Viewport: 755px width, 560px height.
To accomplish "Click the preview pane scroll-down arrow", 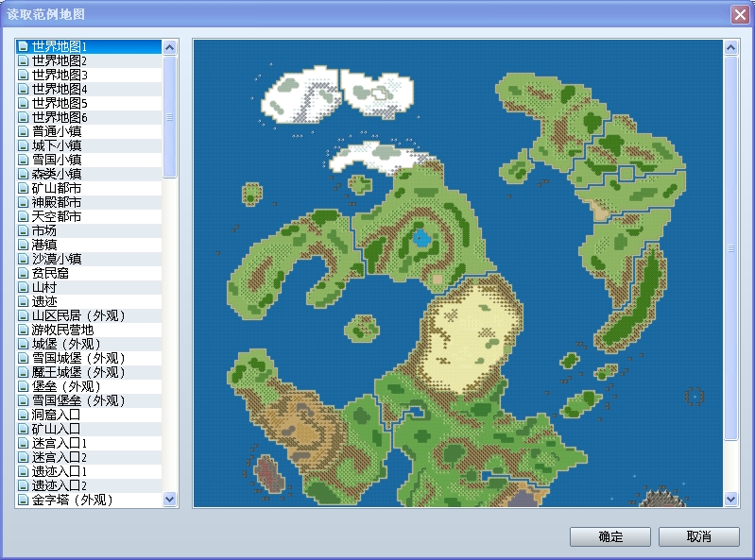I will click(730, 499).
